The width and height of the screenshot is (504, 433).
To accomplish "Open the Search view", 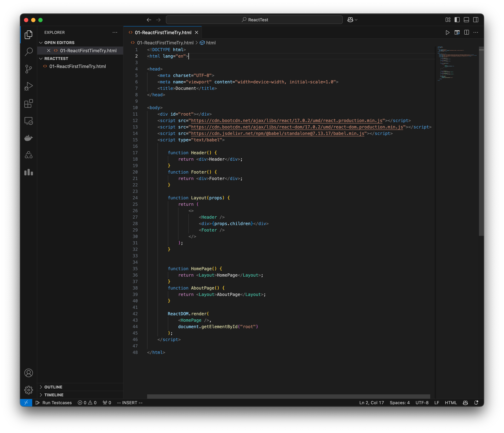I will coord(28,52).
